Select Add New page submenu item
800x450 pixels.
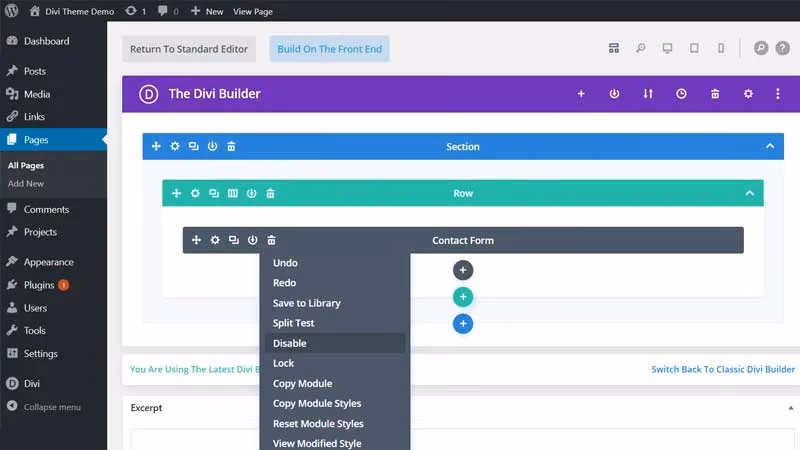coord(26,184)
